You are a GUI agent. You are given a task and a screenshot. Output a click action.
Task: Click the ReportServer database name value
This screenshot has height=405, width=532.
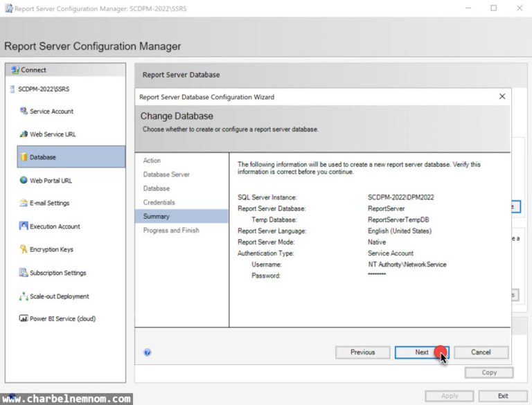[386, 208]
